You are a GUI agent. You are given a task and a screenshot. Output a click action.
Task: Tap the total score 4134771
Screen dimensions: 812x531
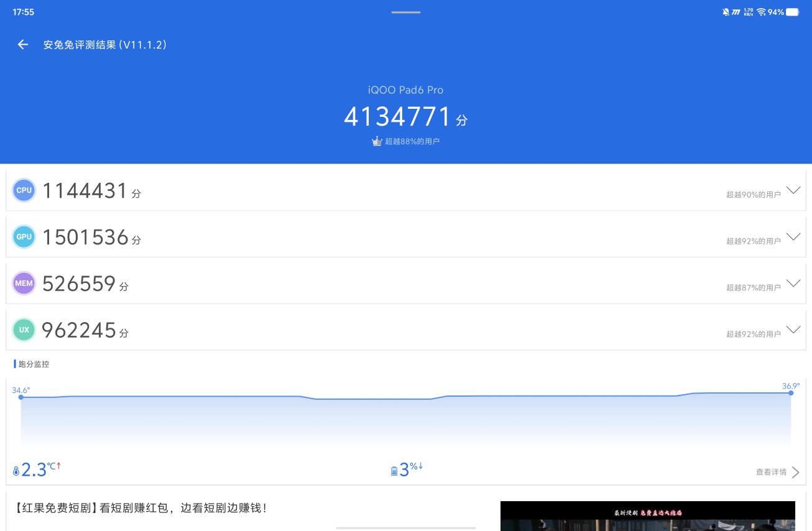point(398,116)
